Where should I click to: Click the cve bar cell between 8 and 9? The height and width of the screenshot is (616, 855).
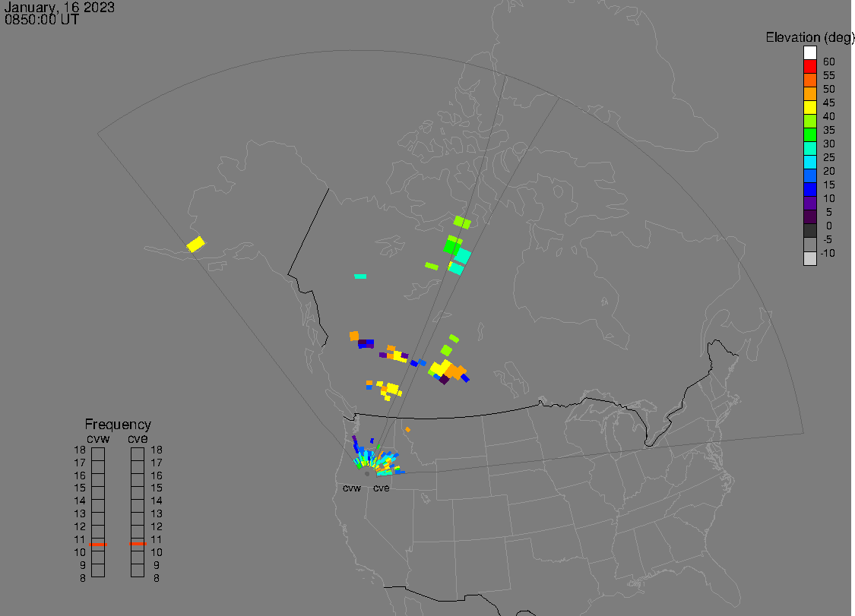(138, 570)
